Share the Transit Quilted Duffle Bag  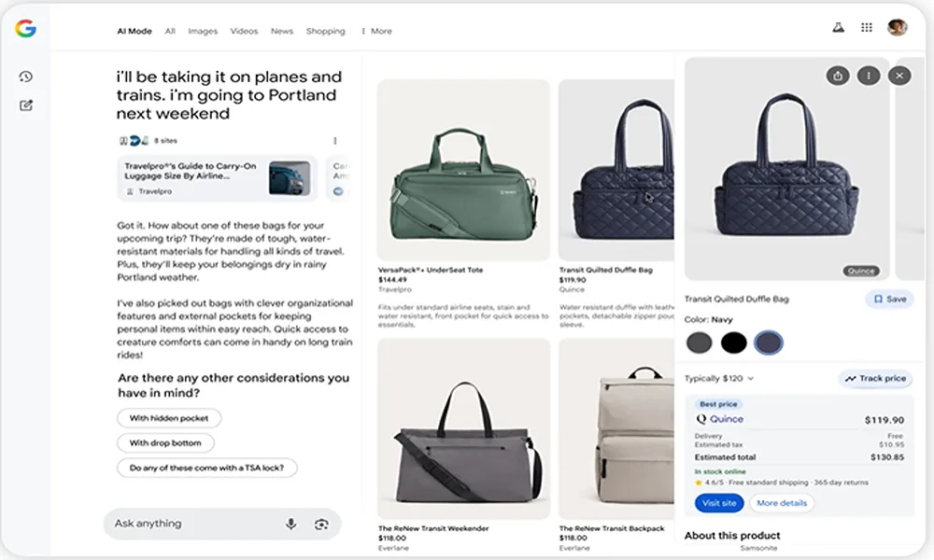click(x=838, y=76)
